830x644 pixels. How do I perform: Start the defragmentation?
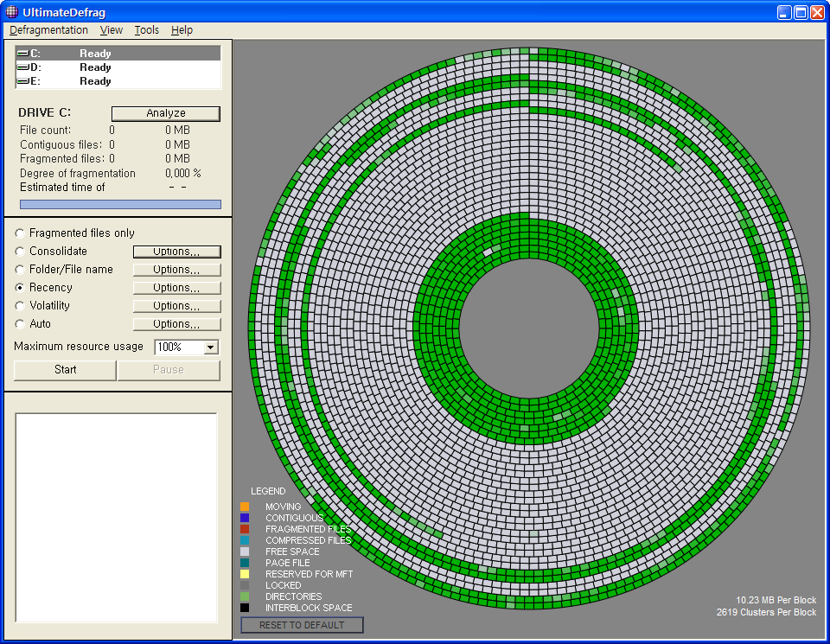click(65, 370)
